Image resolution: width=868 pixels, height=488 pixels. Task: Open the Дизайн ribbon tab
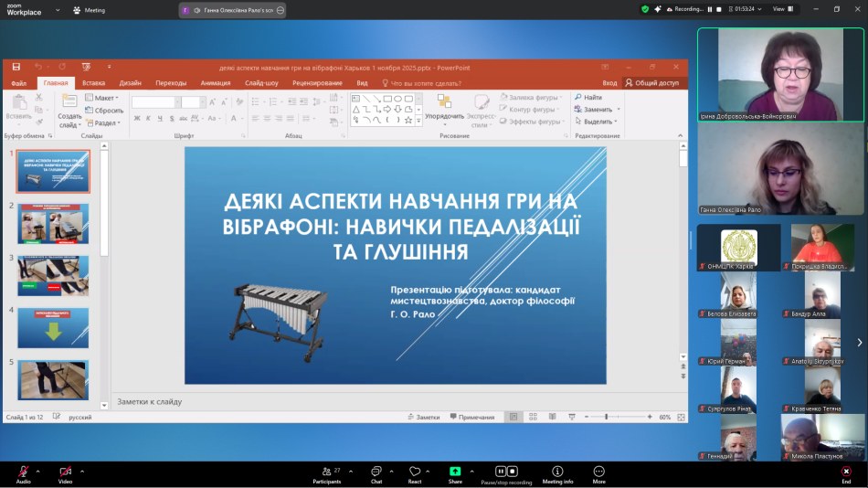tap(130, 82)
